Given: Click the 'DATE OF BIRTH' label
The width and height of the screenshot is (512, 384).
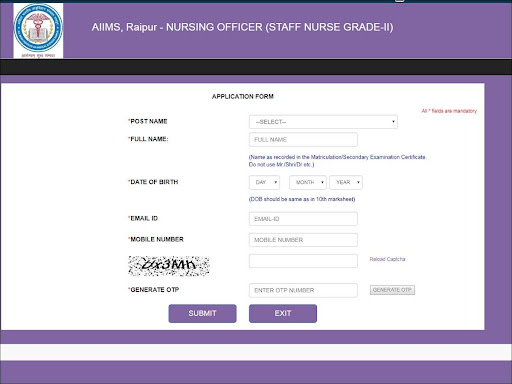Looking at the screenshot, I should click(153, 182).
